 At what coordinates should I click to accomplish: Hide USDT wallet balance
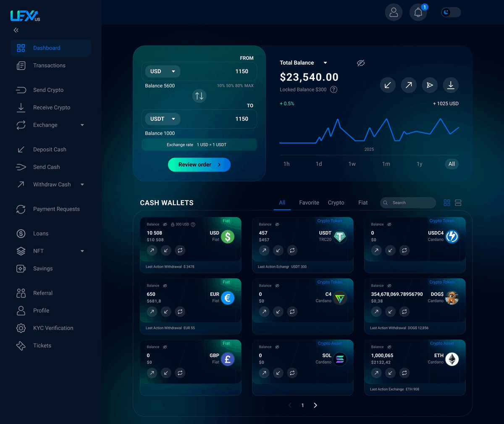click(277, 224)
